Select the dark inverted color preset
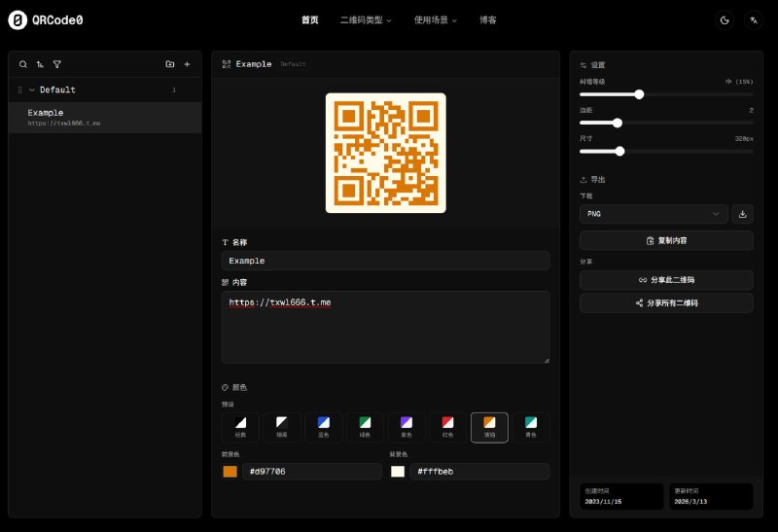 point(282,427)
